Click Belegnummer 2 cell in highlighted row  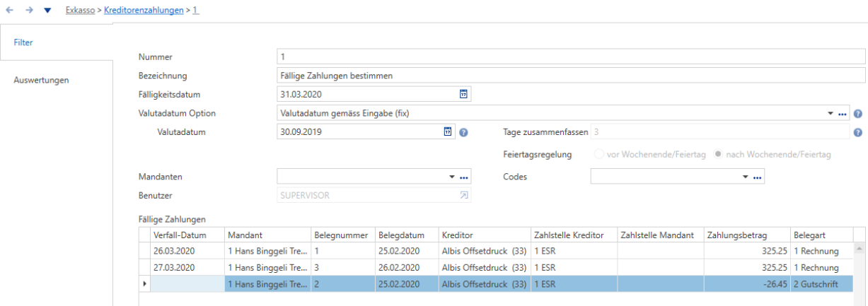point(343,283)
